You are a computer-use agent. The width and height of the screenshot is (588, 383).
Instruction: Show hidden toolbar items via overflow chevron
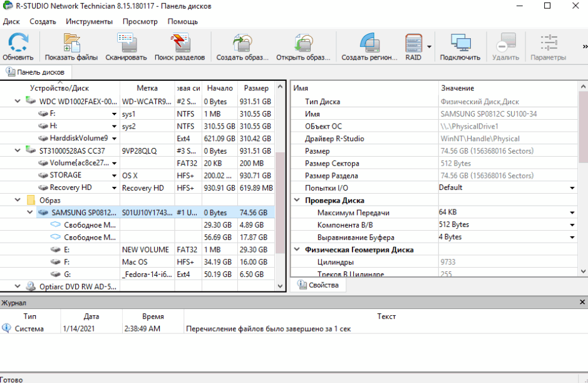tap(585, 46)
